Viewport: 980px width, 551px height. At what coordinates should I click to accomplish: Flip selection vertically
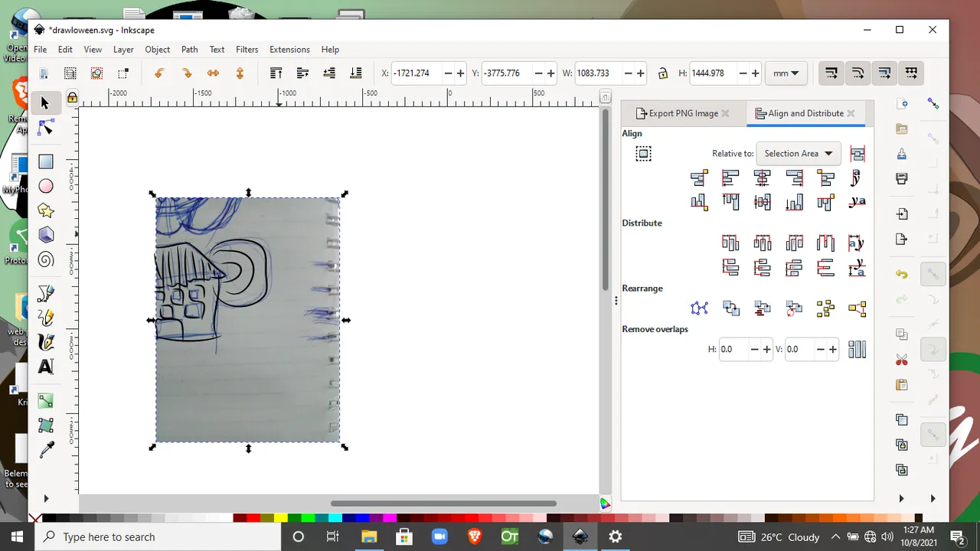[x=240, y=73]
